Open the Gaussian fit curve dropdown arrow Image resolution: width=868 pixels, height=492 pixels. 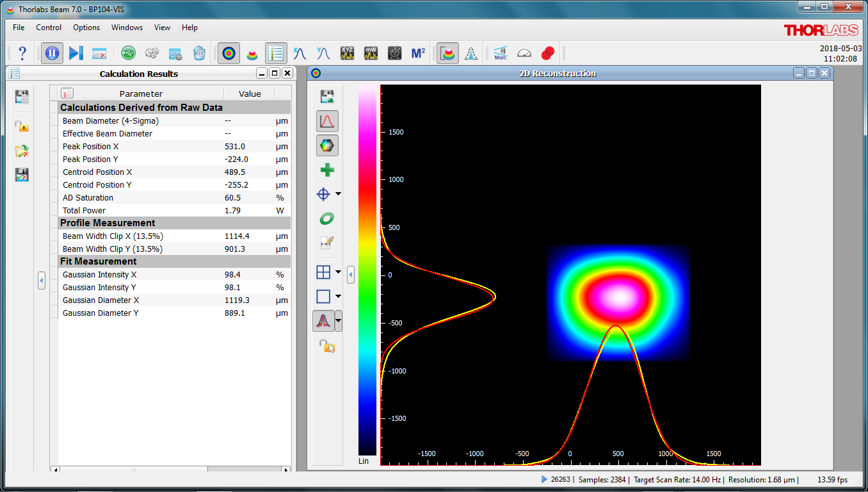[339, 320]
